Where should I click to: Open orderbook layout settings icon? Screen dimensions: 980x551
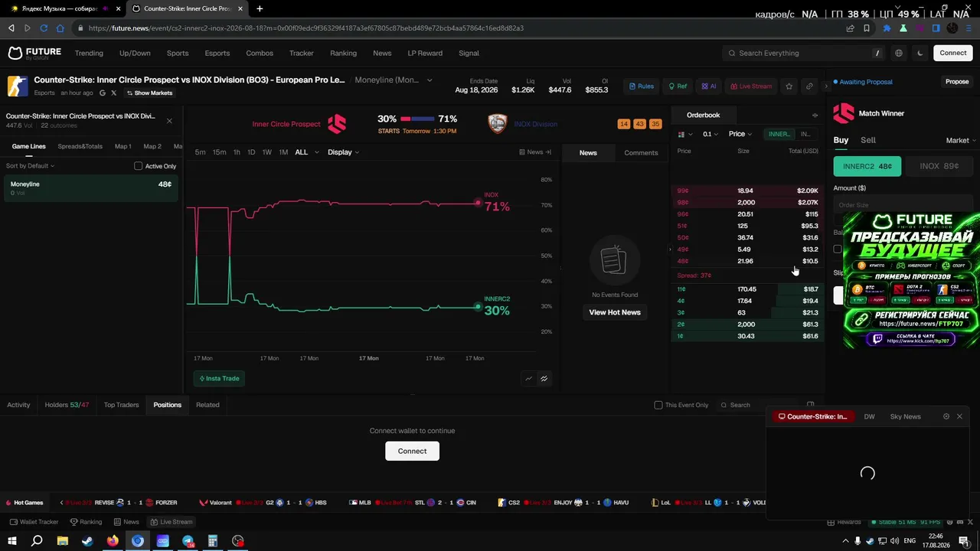point(815,115)
